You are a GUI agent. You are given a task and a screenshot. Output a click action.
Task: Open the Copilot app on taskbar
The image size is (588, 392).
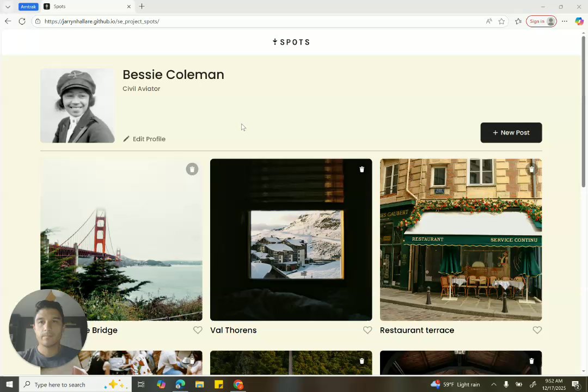(161, 384)
